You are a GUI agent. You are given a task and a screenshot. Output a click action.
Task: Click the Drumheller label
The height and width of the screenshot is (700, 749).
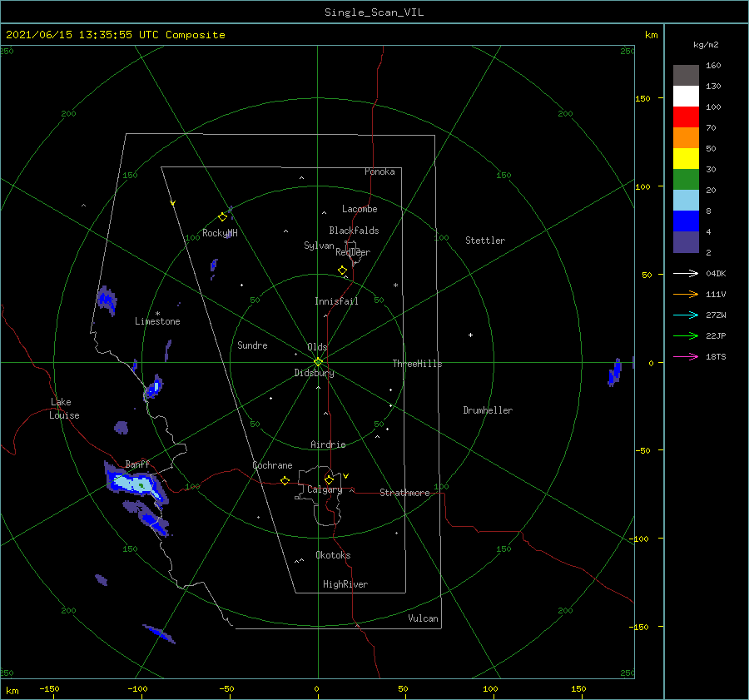488,410
